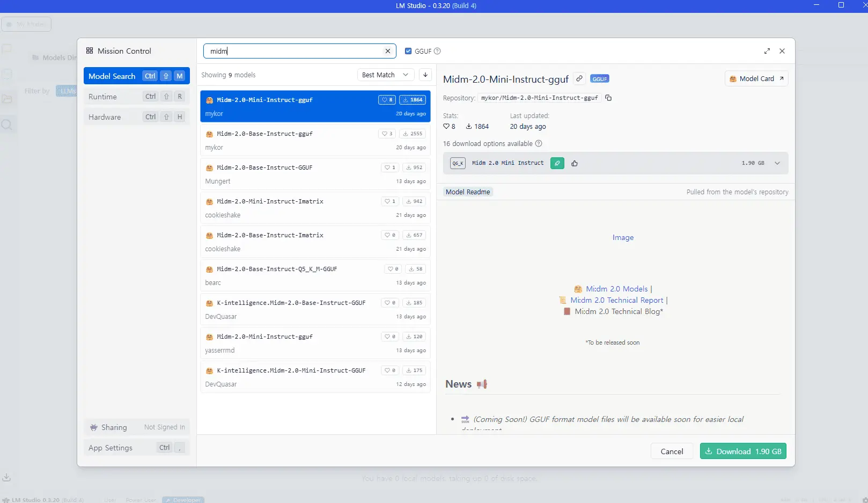Select Midm-2.0-Base-Instruct-Q5_K_M-GGUF by bearc
This screenshot has width=868, height=503.
[x=315, y=275]
